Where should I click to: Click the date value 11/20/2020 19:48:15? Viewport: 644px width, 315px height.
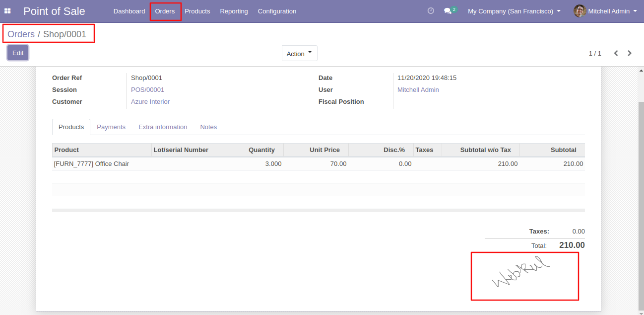tap(427, 78)
